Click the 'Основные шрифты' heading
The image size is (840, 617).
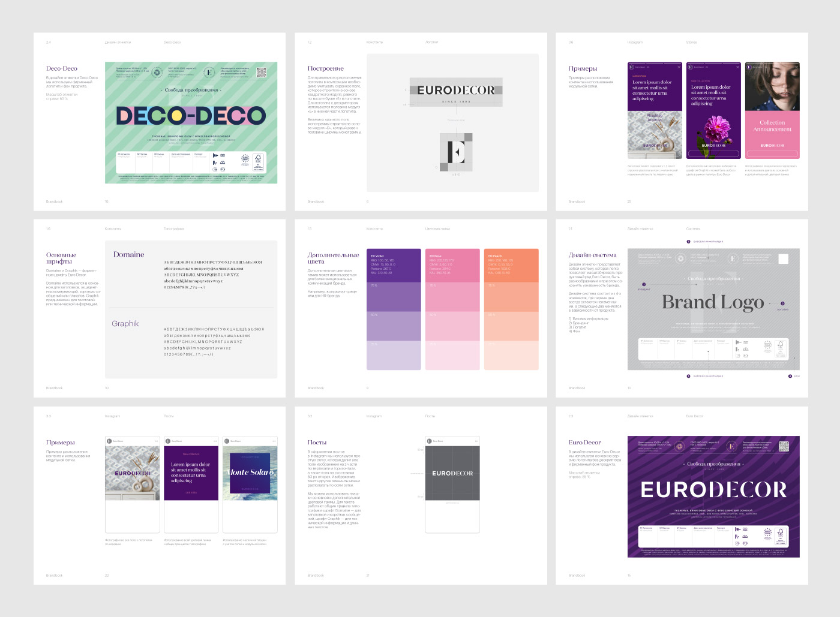click(x=61, y=258)
